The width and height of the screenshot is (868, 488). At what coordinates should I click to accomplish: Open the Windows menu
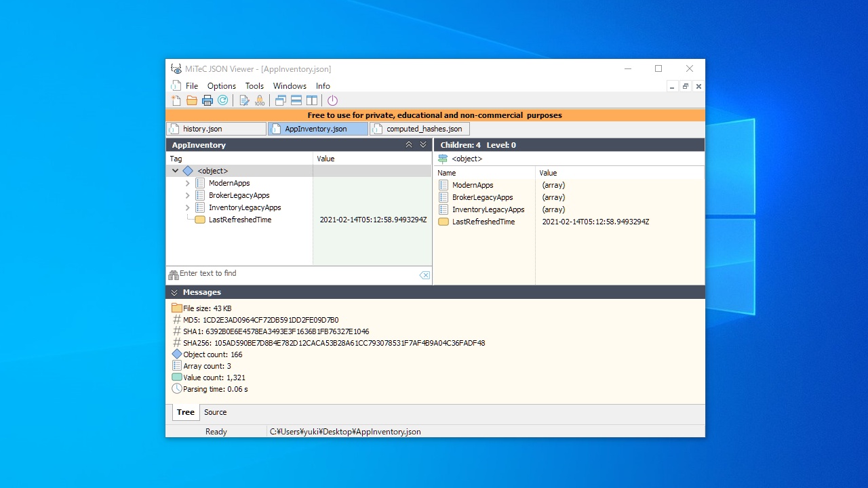(x=290, y=86)
